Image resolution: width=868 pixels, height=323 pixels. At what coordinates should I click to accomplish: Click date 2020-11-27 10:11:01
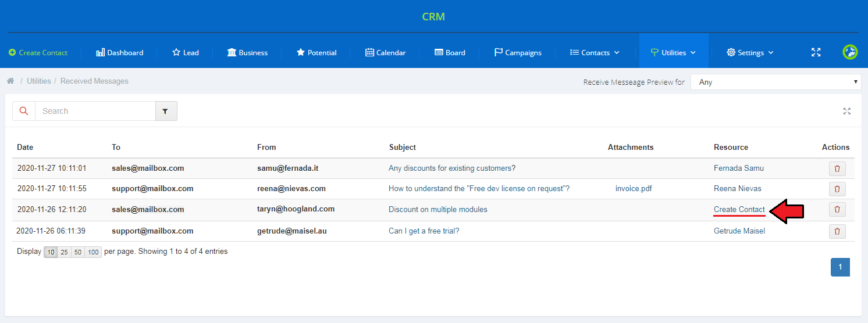[x=52, y=168]
